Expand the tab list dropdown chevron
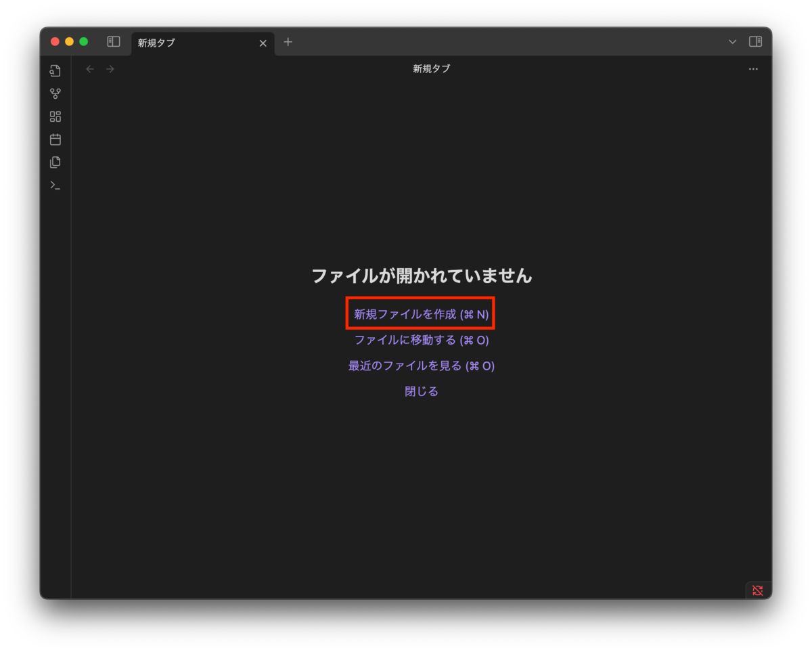Image resolution: width=812 pixels, height=652 pixels. (x=732, y=42)
